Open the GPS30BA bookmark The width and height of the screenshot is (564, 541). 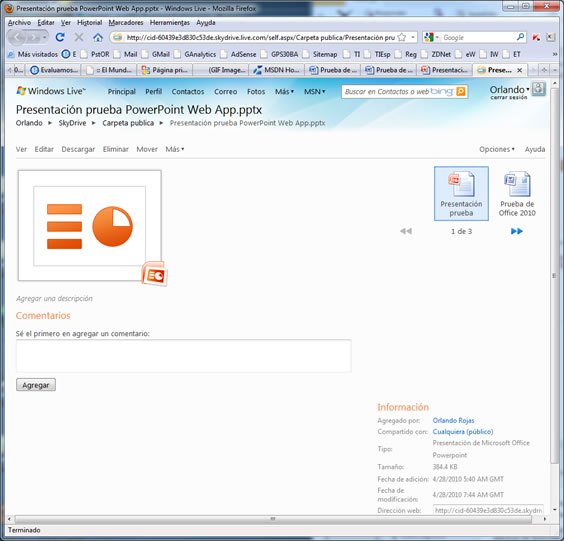(x=280, y=54)
